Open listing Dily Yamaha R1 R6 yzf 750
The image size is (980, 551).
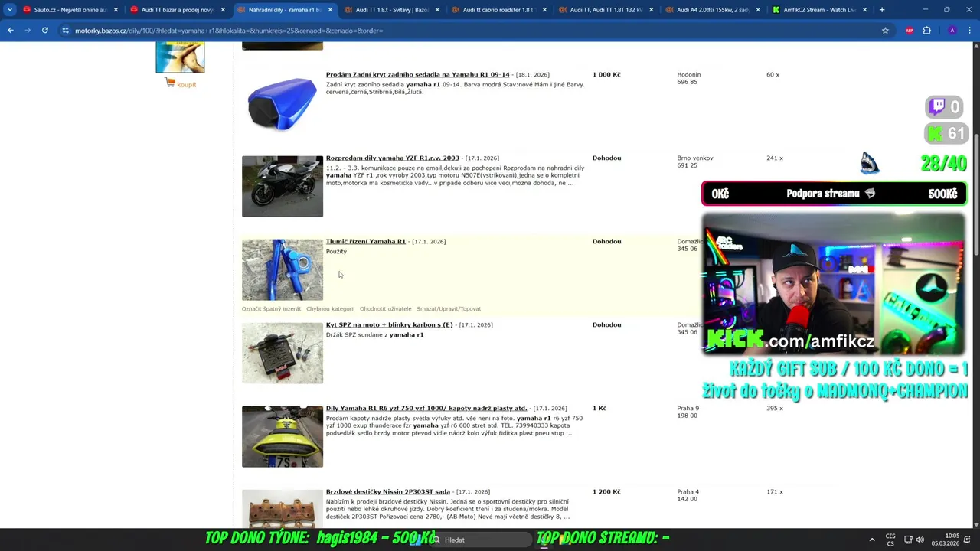(426, 409)
